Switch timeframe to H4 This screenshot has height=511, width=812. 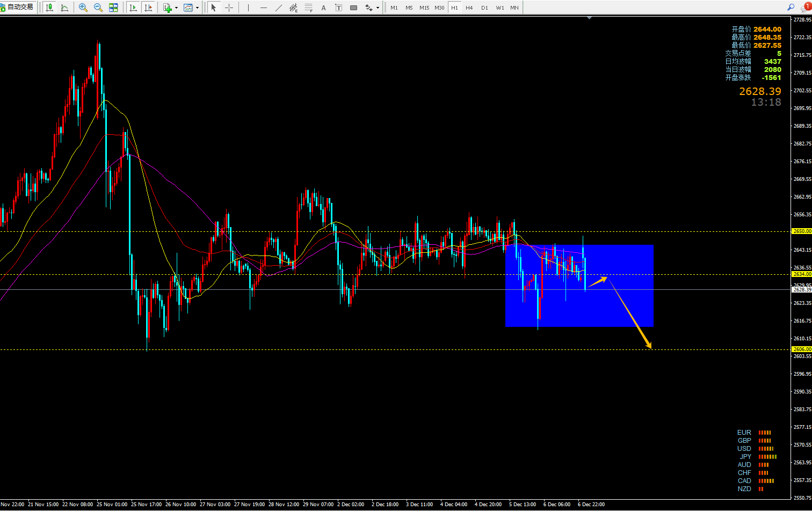pos(469,8)
